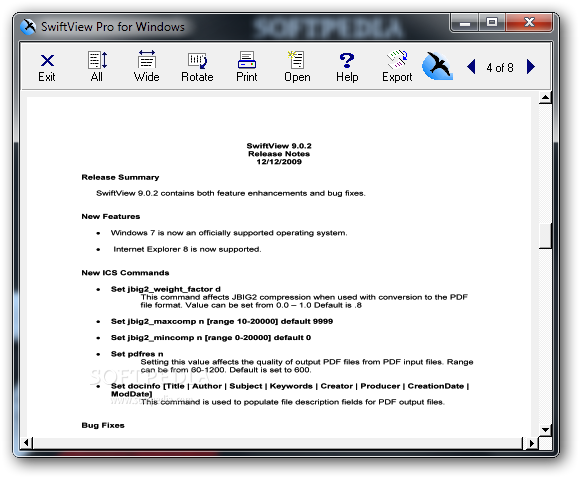Click 'Windows 7 is now an officially supported' line
This screenshot has width=580, height=478.
229,233
